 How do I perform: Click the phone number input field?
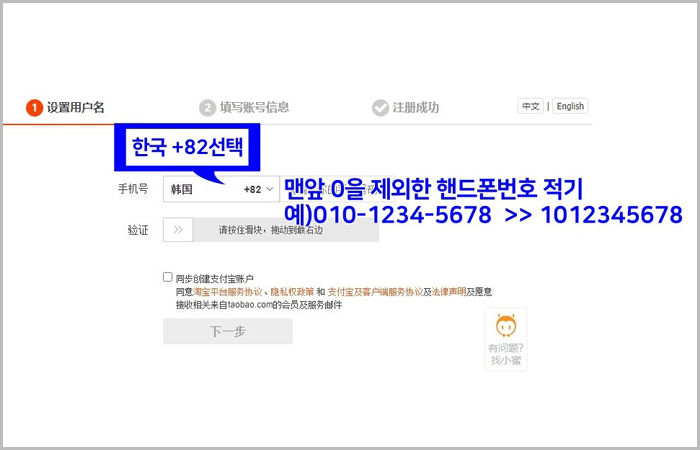(x=330, y=188)
